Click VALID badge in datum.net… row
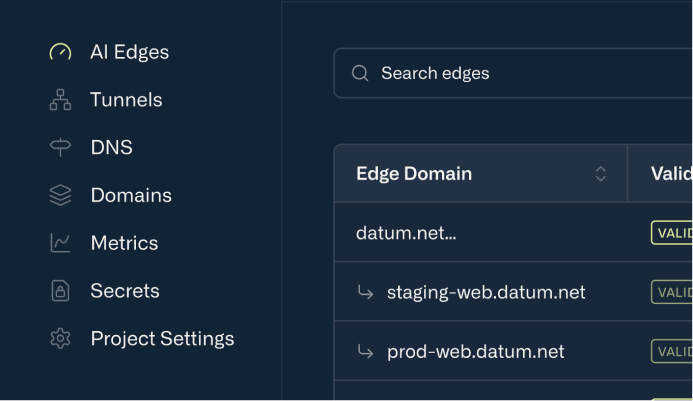693x401 pixels. tap(672, 233)
